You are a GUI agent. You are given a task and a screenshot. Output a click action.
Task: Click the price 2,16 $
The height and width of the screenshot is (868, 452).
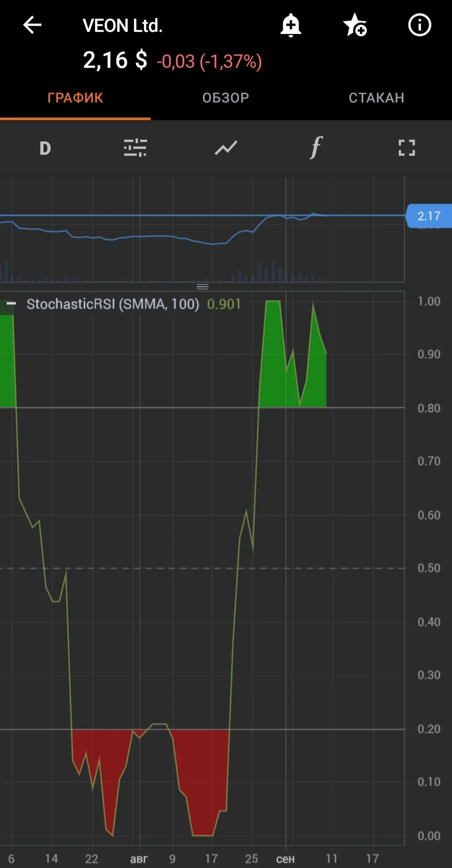point(115,60)
